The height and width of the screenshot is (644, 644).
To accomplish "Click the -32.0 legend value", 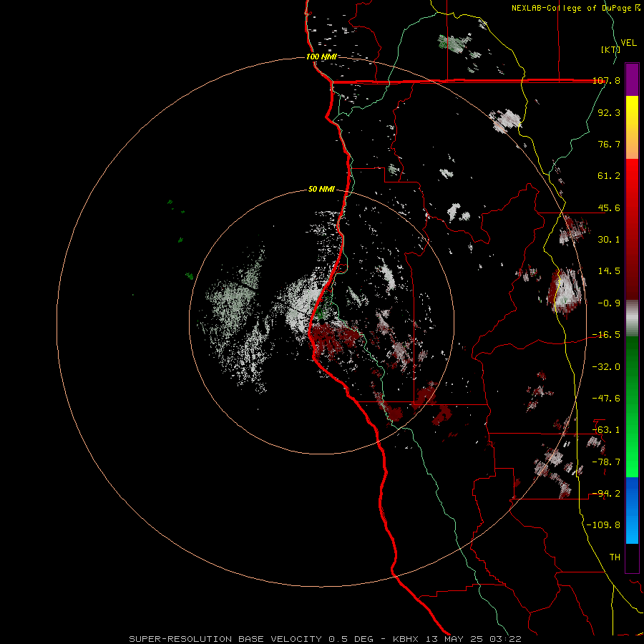I will [606, 367].
